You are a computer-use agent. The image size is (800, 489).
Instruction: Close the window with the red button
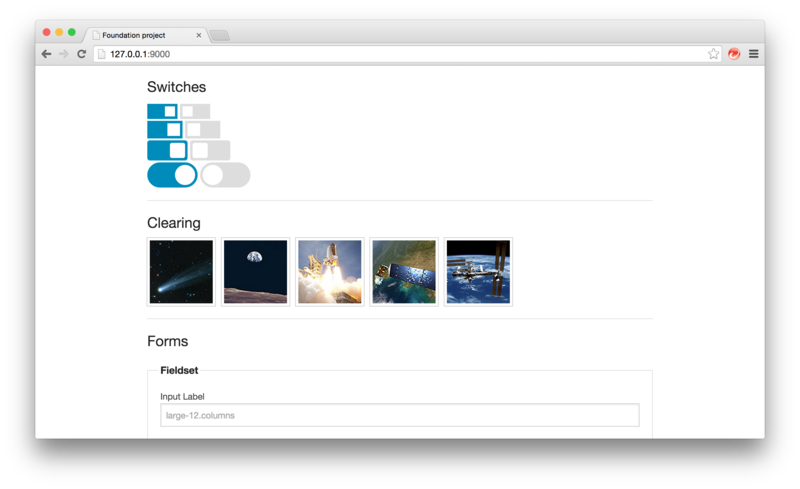[46, 32]
